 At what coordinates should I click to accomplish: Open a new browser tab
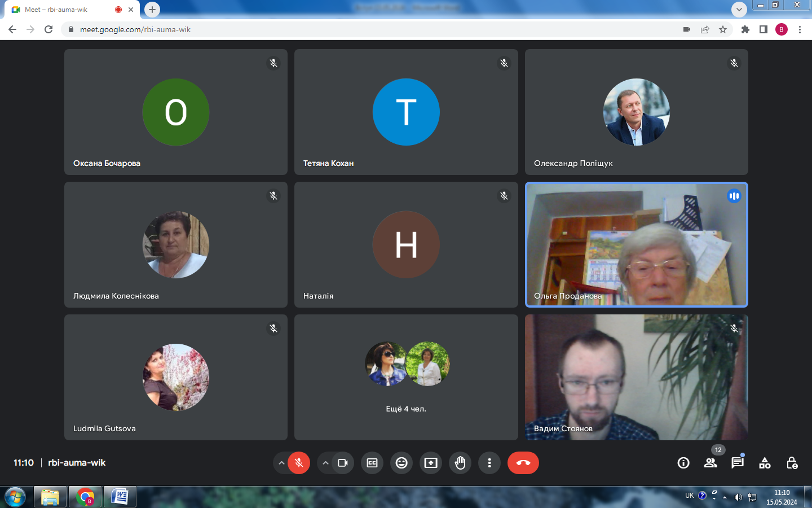(152, 10)
